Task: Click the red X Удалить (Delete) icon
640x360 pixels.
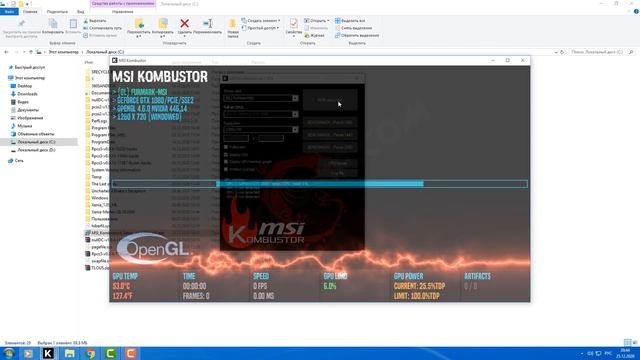Action: point(184,24)
